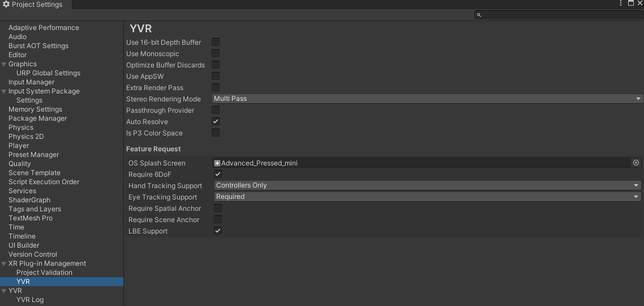Collapse the Graphics tree section
644x306 pixels.
coord(4,64)
